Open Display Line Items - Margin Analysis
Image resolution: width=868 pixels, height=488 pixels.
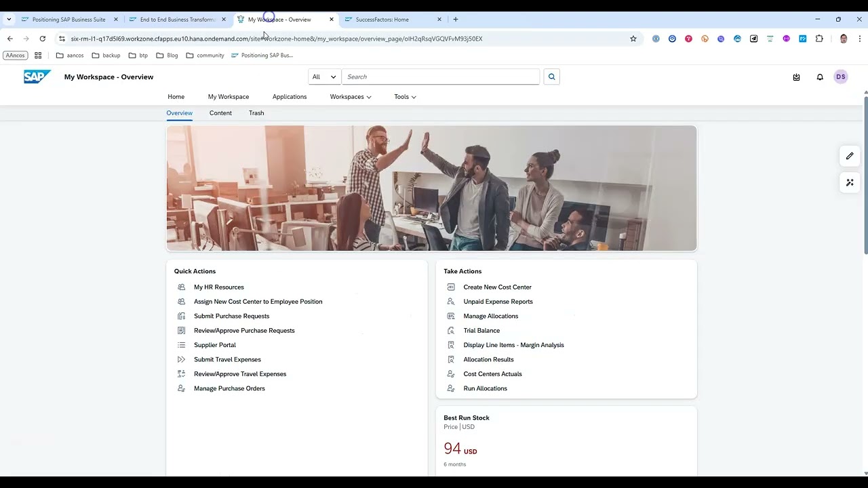514,345
